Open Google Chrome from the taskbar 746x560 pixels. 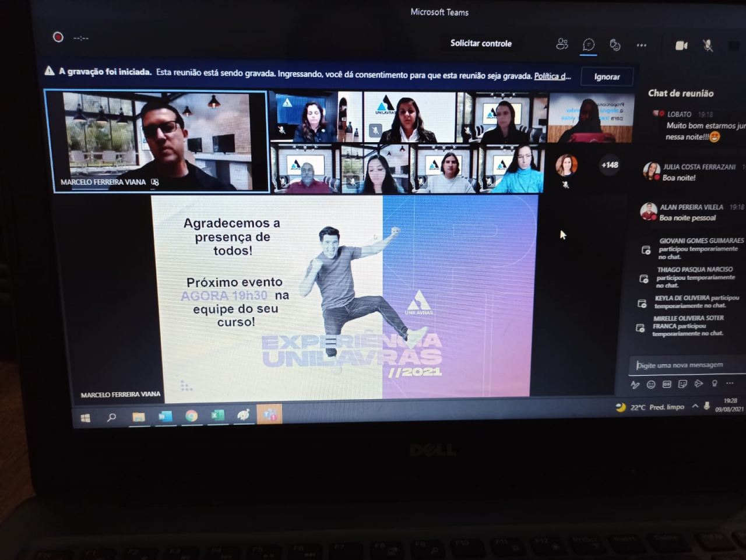pyautogui.click(x=191, y=415)
